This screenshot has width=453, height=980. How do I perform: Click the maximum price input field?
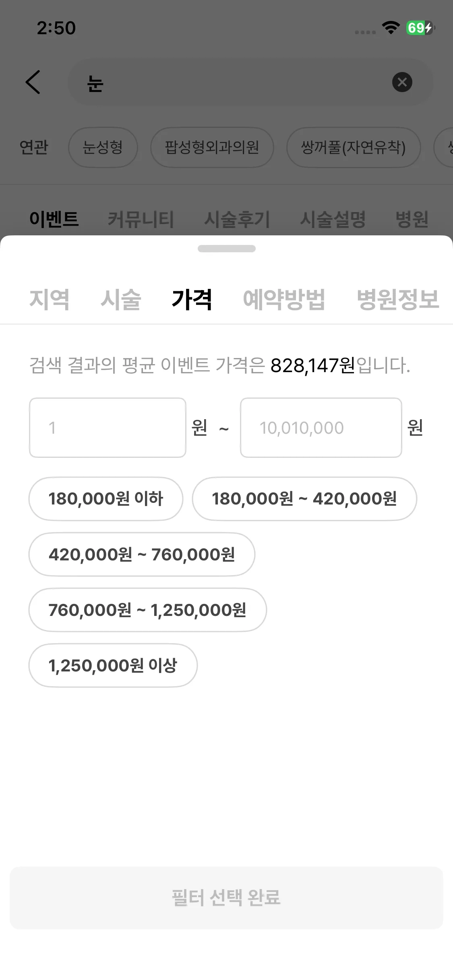click(x=321, y=428)
